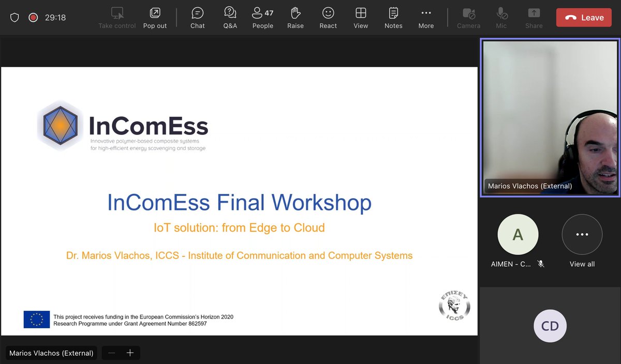Viewport: 621px width, 364px height.
Task: Open the Q&A panel
Action: click(x=230, y=17)
